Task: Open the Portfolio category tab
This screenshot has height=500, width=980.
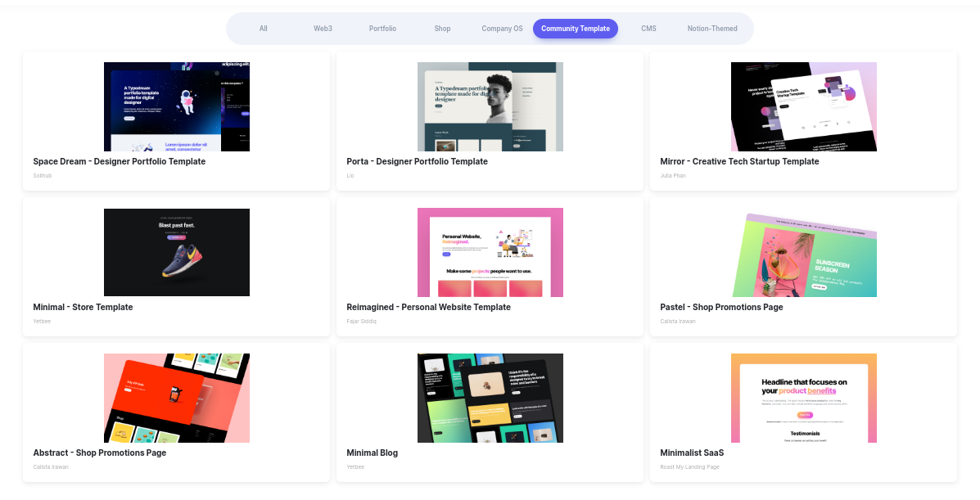Action: pyautogui.click(x=382, y=29)
